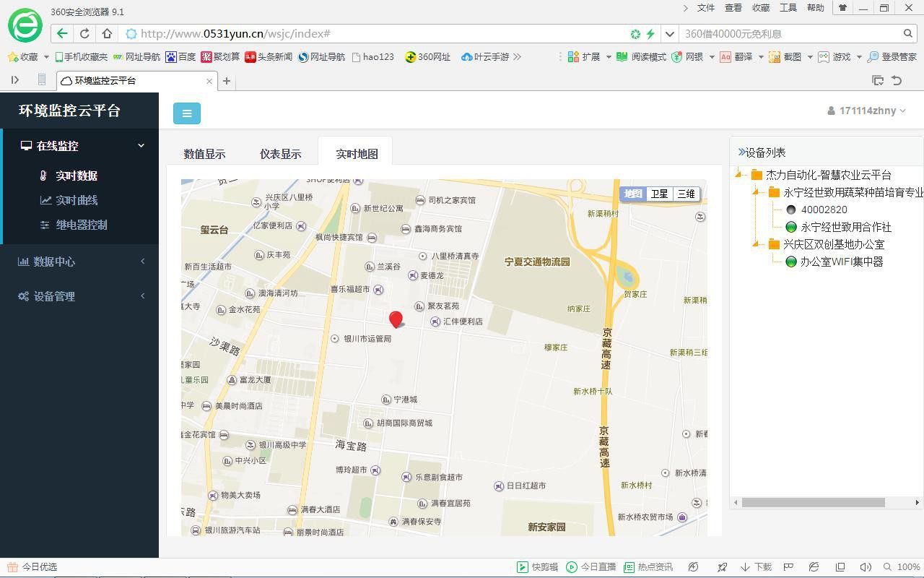Image resolution: width=924 pixels, height=578 pixels.
Task: Open the address bar history dropdown arrow
Action: point(669,33)
